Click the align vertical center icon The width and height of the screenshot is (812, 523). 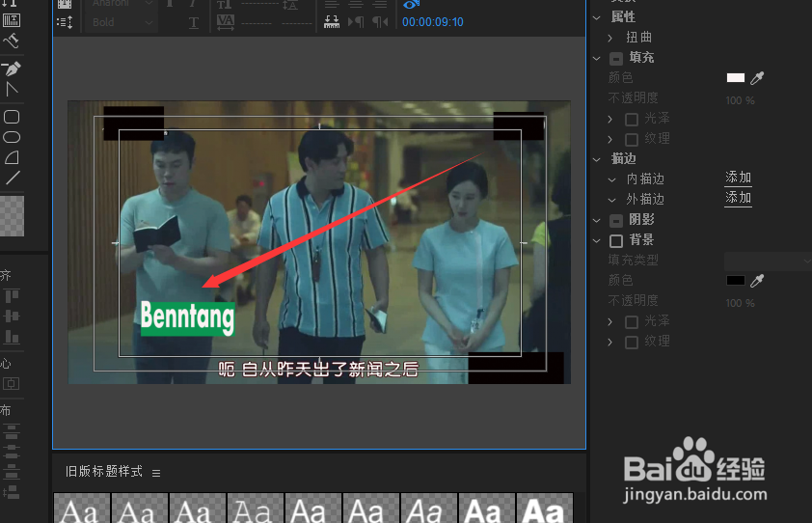click(12, 317)
